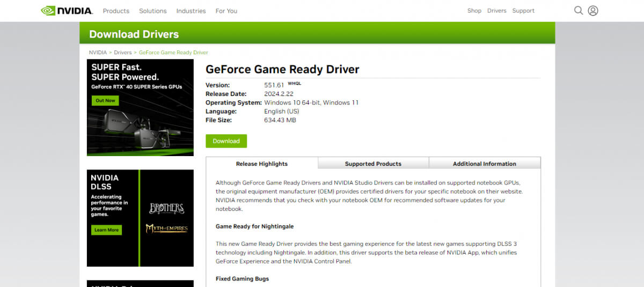The width and height of the screenshot is (644, 287).
Task: Open the user account icon
Action: pos(593,11)
